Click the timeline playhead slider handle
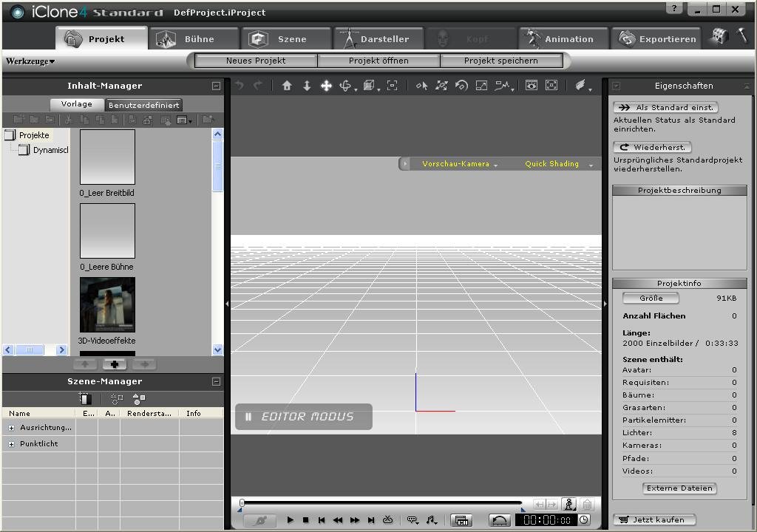 (x=242, y=503)
